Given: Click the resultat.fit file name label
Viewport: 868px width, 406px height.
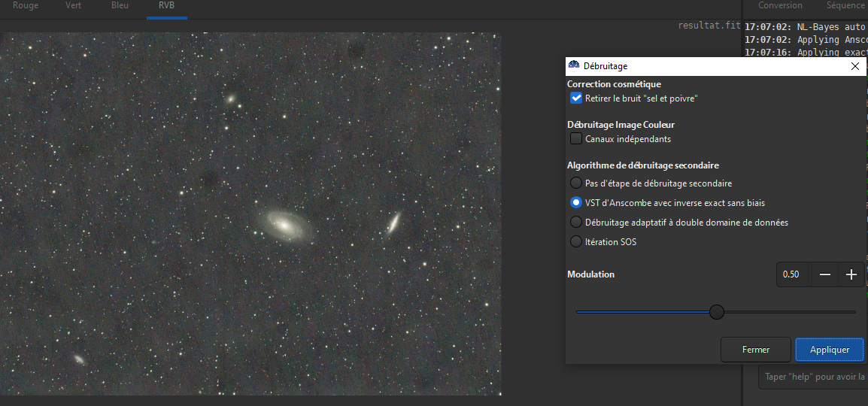Looking at the screenshot, I should pos(709,26).
